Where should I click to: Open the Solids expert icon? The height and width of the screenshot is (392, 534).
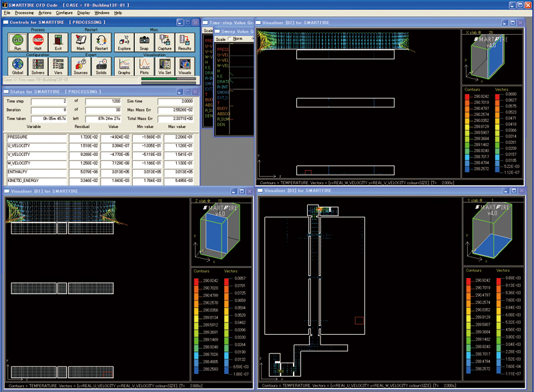pos(101,66)
